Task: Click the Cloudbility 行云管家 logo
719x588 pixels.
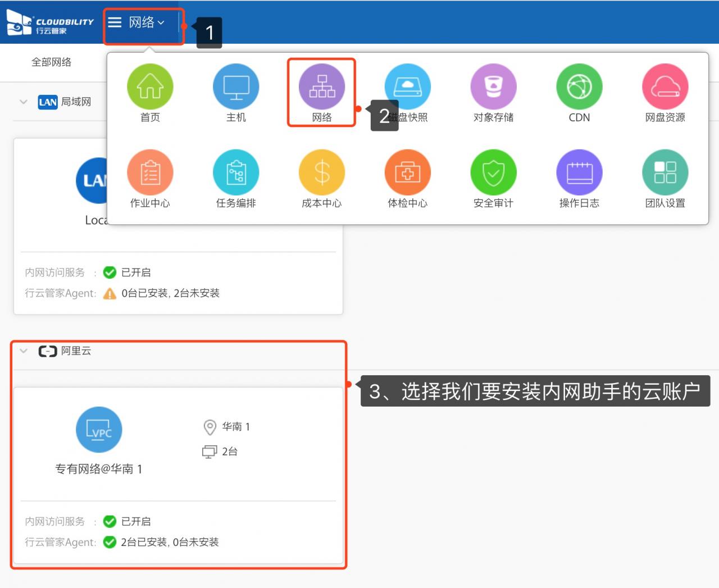Action: (49, 22)
